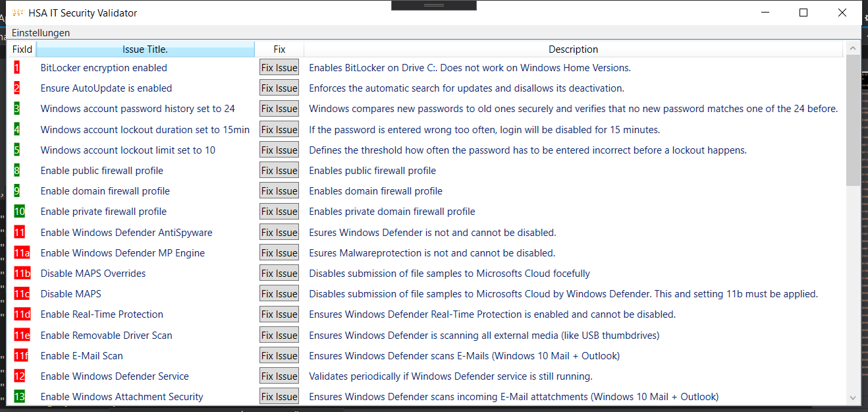Sort by the Issue Title column header
This screenshot has width=868, height=412.
146,49
